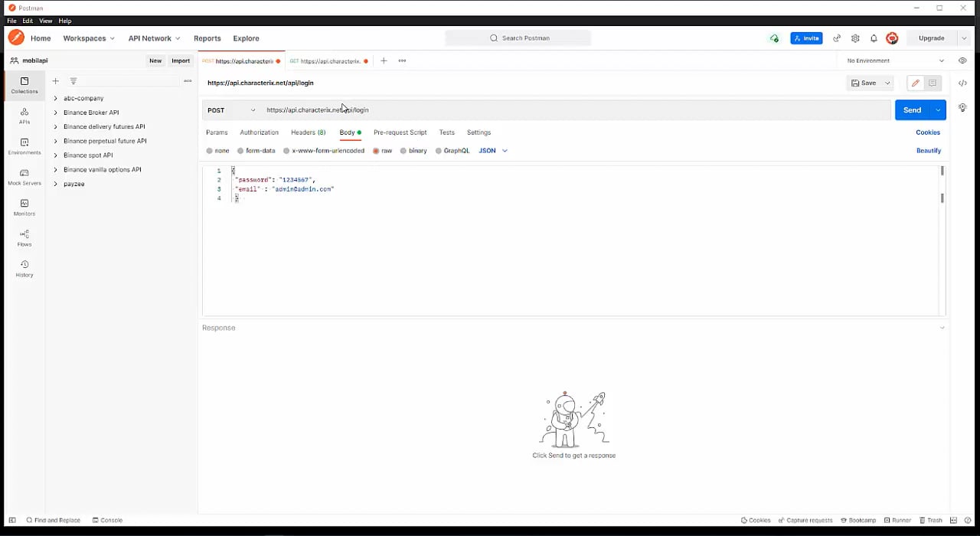
Task: Select the x-www-form-urlencoded body type
Action: [323, 151]
